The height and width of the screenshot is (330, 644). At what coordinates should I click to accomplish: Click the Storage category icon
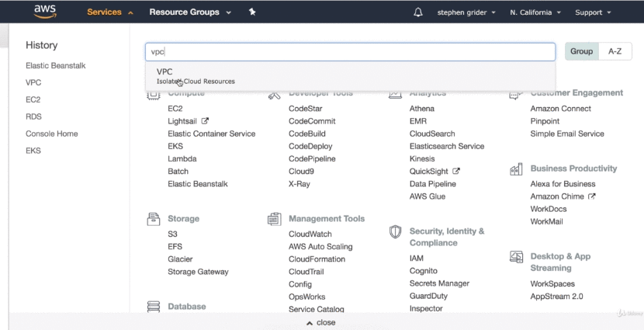[154, 219]
